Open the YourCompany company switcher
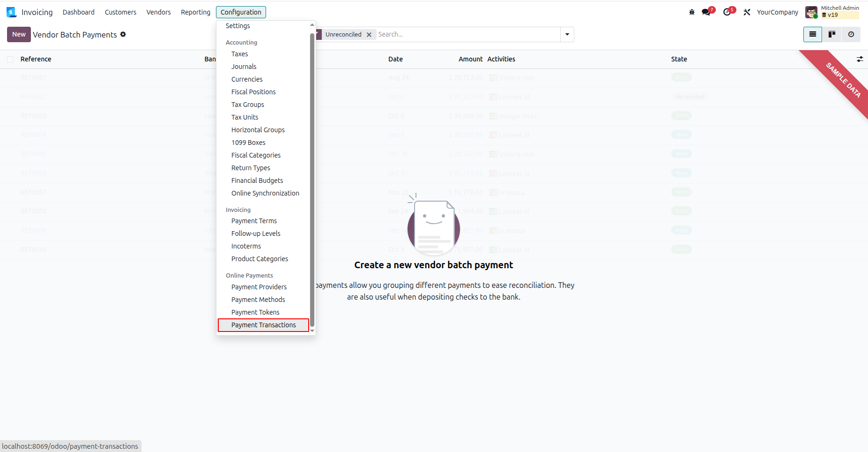The width and height of the screenshot is (868, 452). (x=778, y=12)
